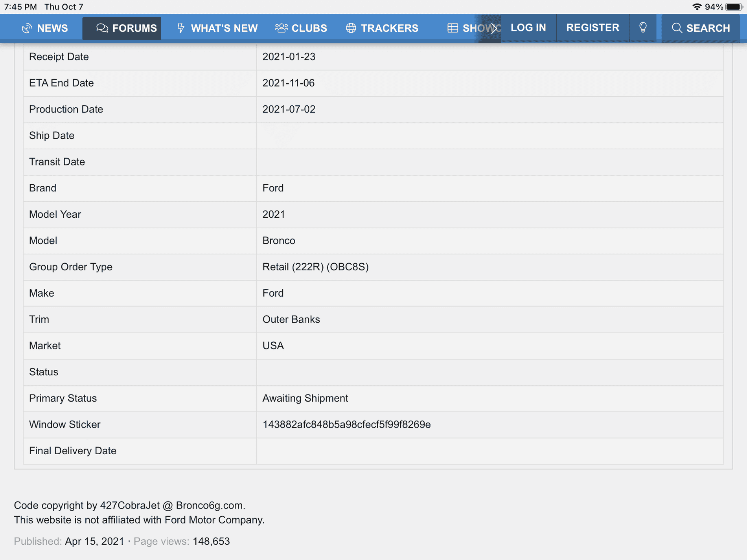Select the Make value Ford
The width and height of the screenshot is (747, 560).
[273, 293]
